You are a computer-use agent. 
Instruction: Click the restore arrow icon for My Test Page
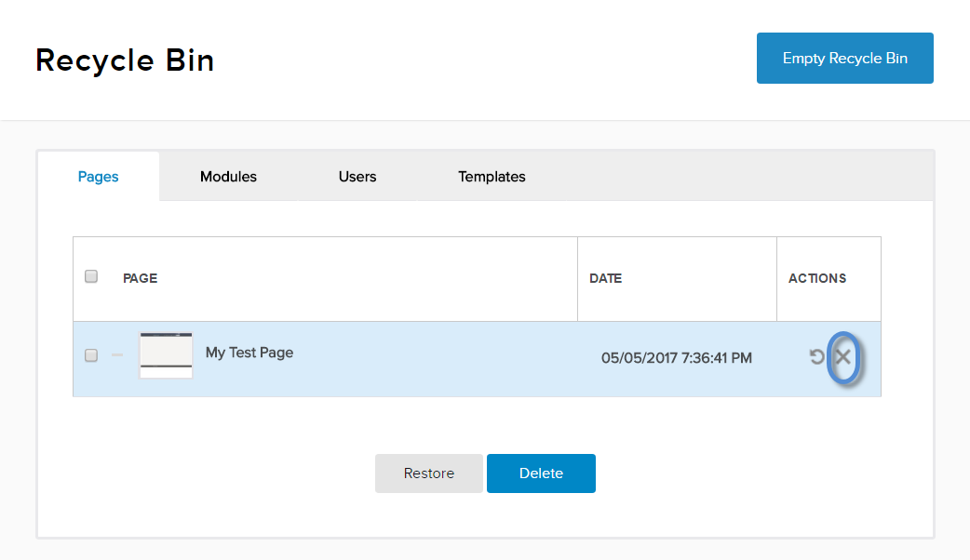pos(816,356)
